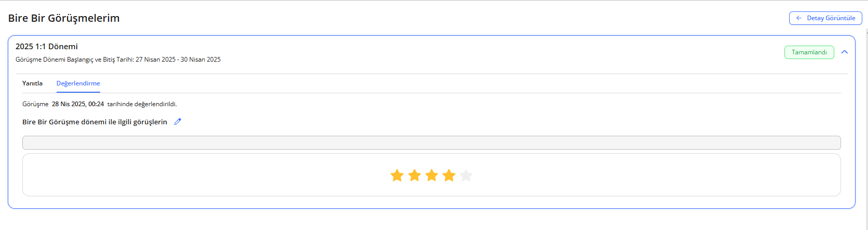Select the first rating star

click(397, 176)
